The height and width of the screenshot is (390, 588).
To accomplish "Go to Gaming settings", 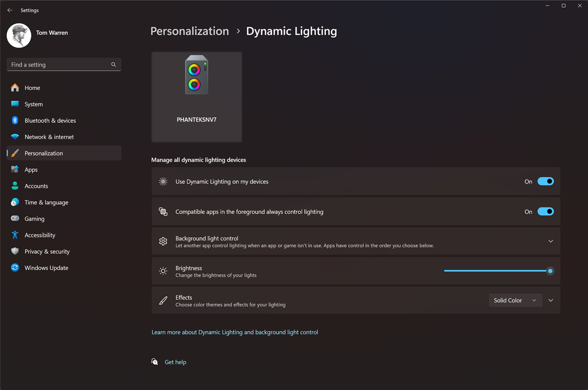I will (x=64, y=218).
